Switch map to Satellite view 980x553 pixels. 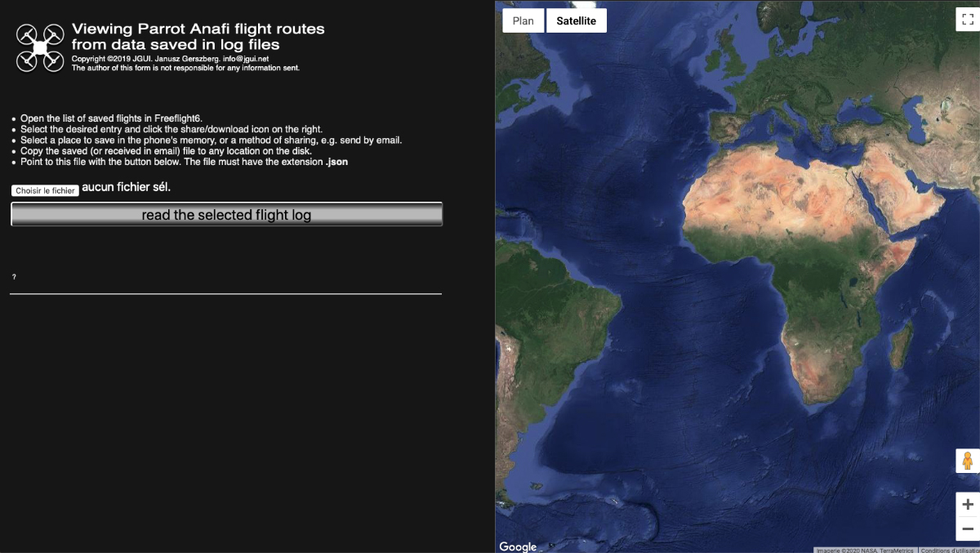[576, 21]
